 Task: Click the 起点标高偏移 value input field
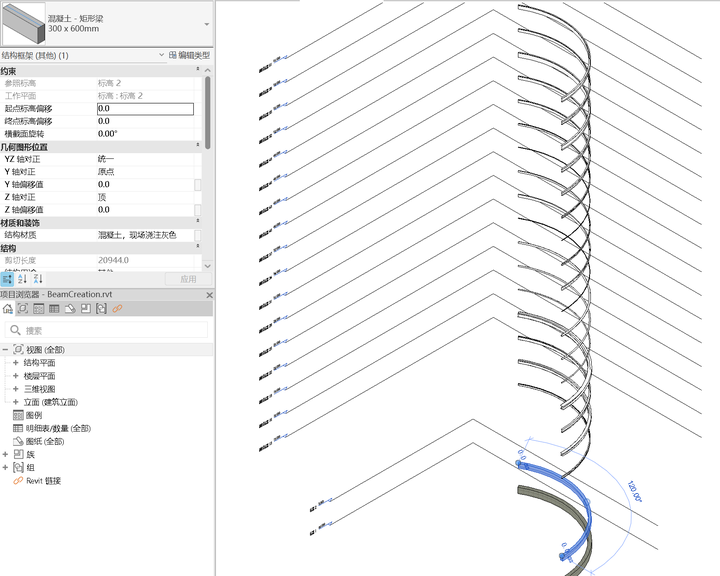(145, 109)
